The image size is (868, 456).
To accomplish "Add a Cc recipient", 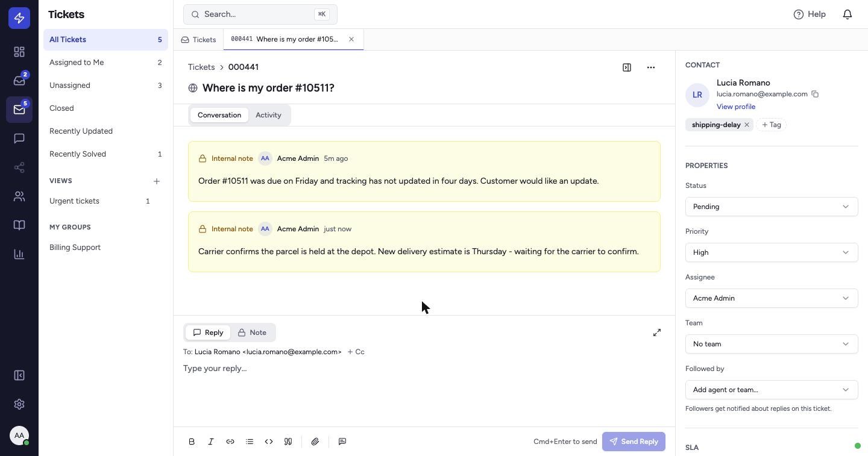I will pos(356,352).
